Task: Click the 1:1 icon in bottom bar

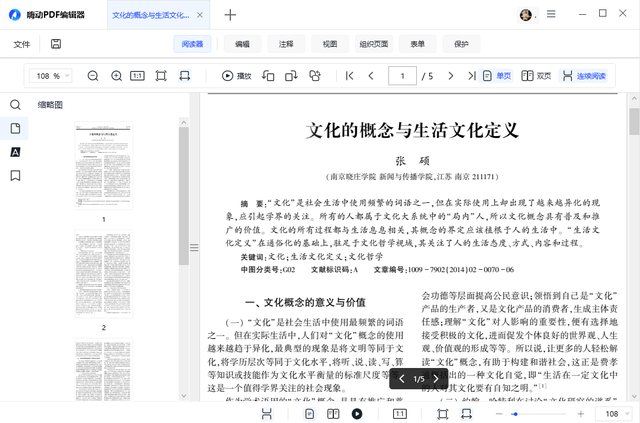Action: point(400,414)
